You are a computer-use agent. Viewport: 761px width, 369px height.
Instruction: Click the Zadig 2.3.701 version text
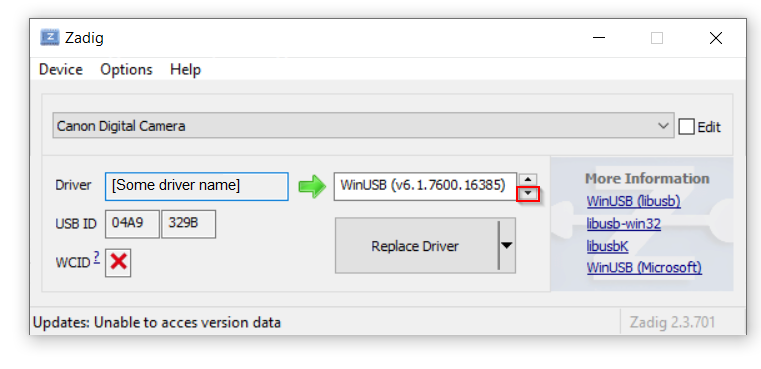click(x=672, y=322)
